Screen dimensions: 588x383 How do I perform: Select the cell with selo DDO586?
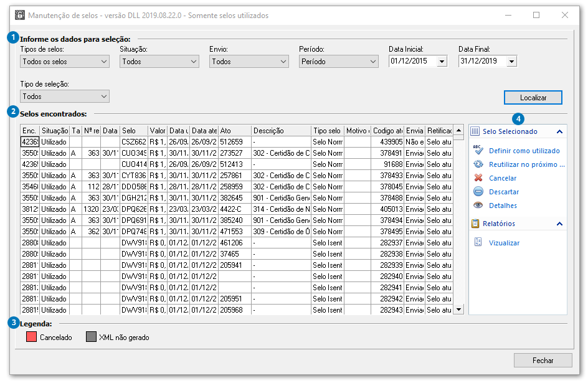(x=134, y=187)
